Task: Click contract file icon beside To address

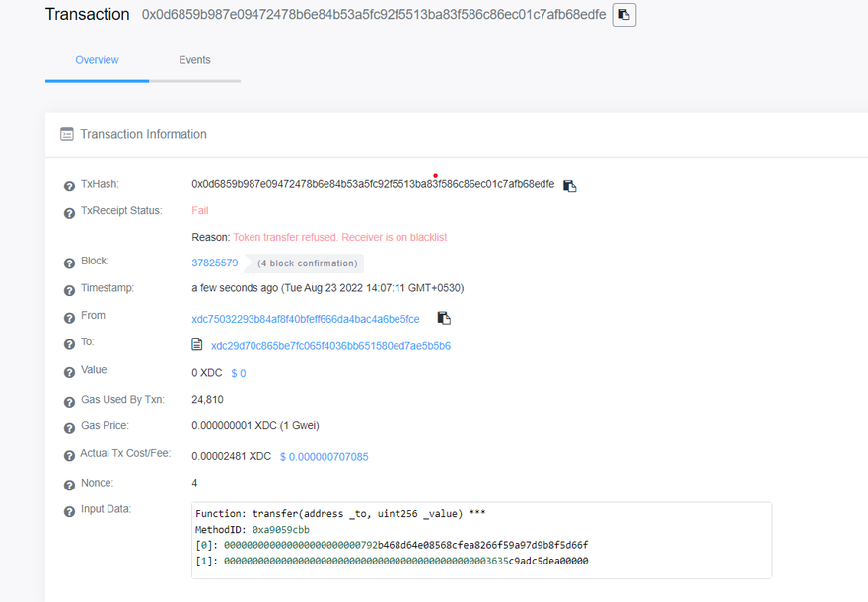Action: [197, 345]
